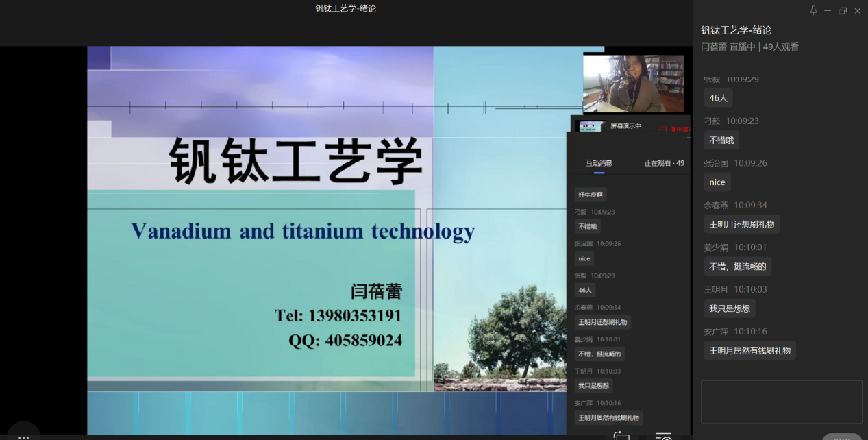Click the 王明月居然有钱刷礼物 message in right panel
Image resolution: width=868 pixels, height=440 pixels.
[749, 350]
